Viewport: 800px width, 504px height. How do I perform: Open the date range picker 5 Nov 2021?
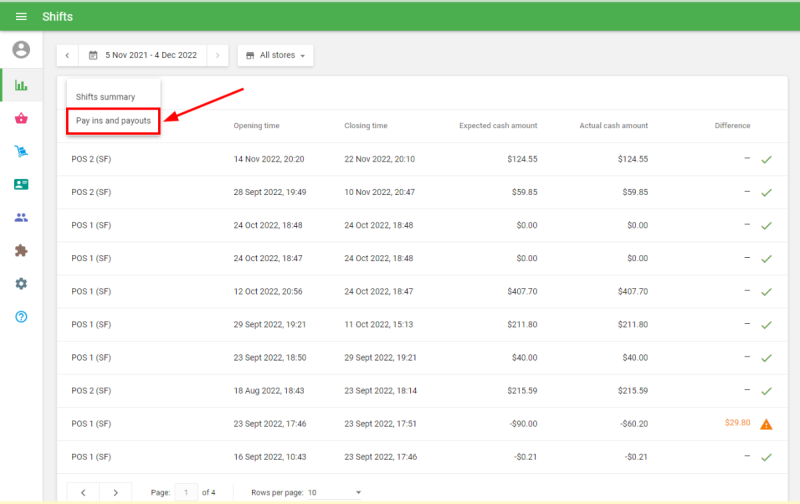coord(143,56)
